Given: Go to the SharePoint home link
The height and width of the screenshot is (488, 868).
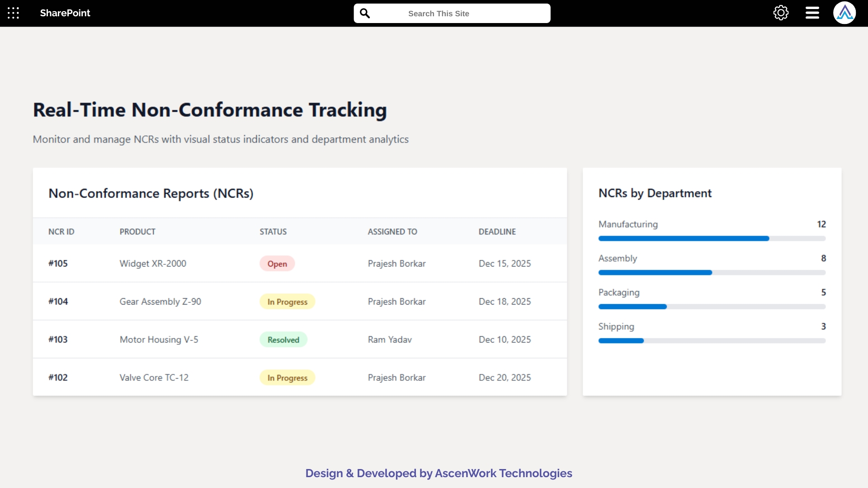Looking at the screenshot, I should pos(65,13).
